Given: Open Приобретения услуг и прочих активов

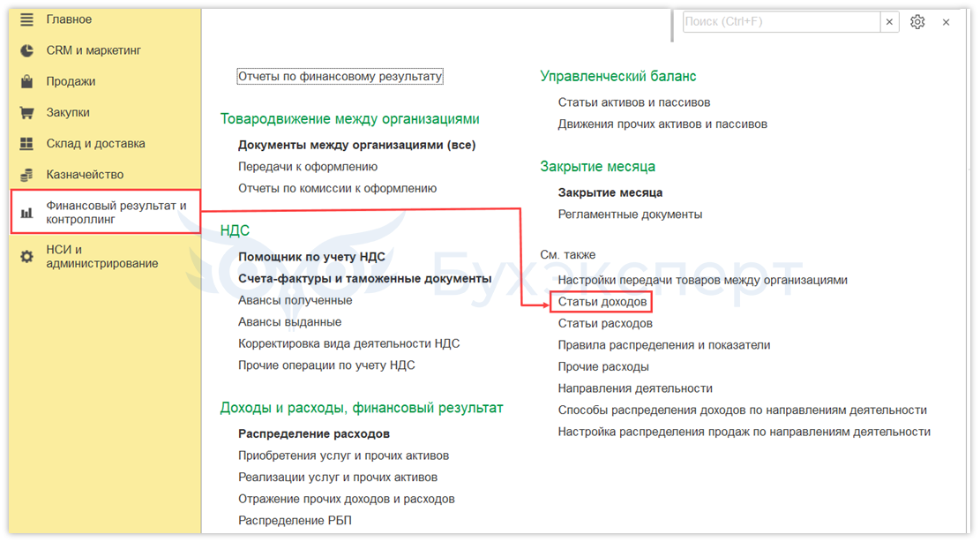Looking at the screenshot, I should 344,455.
